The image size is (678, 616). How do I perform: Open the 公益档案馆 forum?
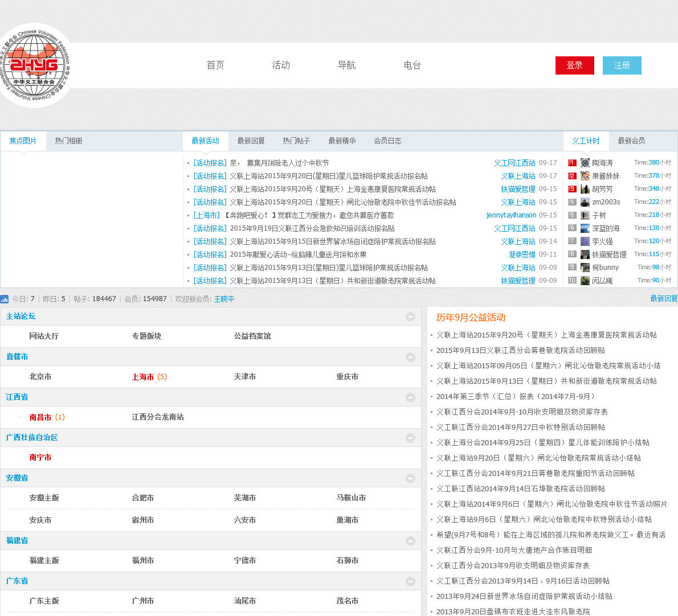(252, 336)
